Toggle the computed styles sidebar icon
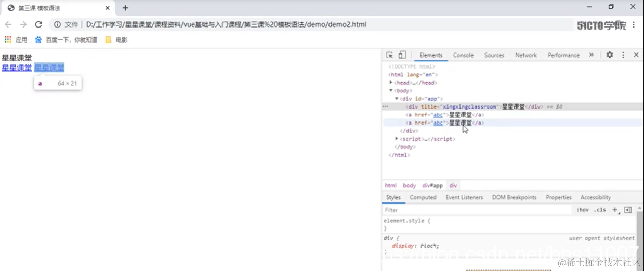This screenshot has height=271, width=644. [628, 210]
